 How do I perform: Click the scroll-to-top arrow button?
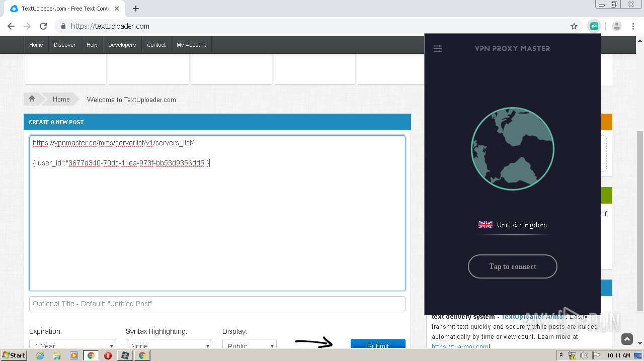[x=627, y=339]
